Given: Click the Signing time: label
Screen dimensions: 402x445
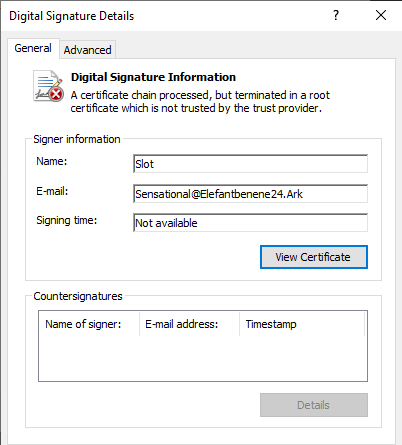Looking at the screenshot, I should click(x=67, y=220).
